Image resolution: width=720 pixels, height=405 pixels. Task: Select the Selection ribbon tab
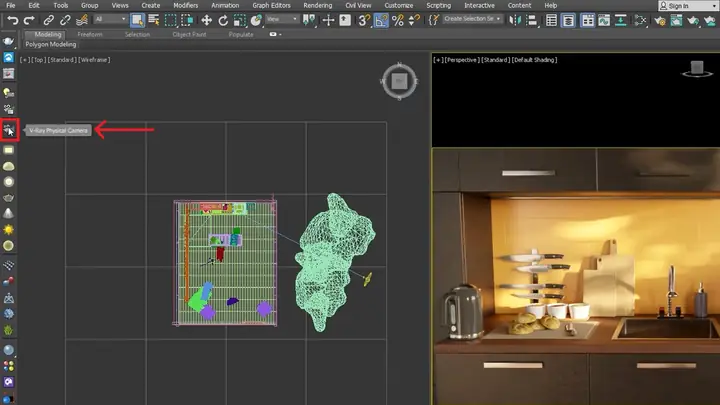pos(137,34)
